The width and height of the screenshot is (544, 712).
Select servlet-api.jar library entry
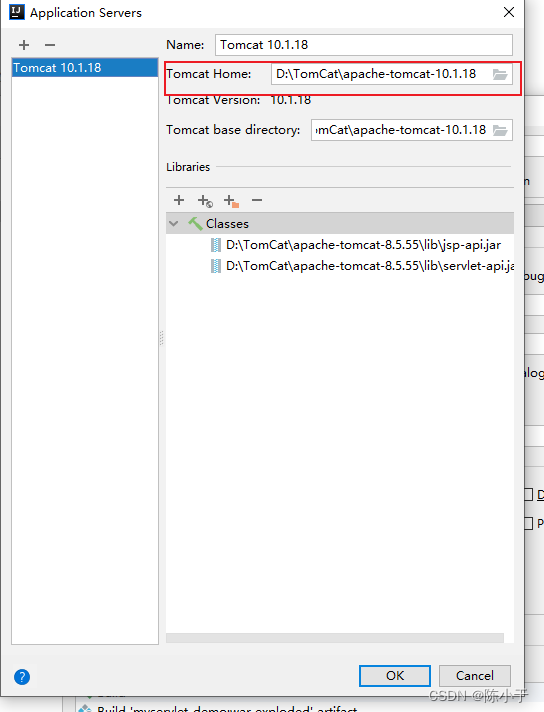pos(362,266)
